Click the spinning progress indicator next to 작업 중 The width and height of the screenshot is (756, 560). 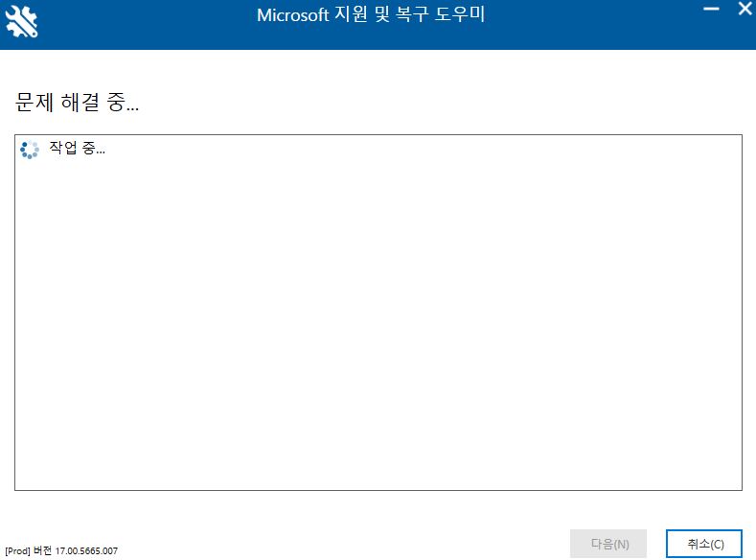tap(30, 150)
